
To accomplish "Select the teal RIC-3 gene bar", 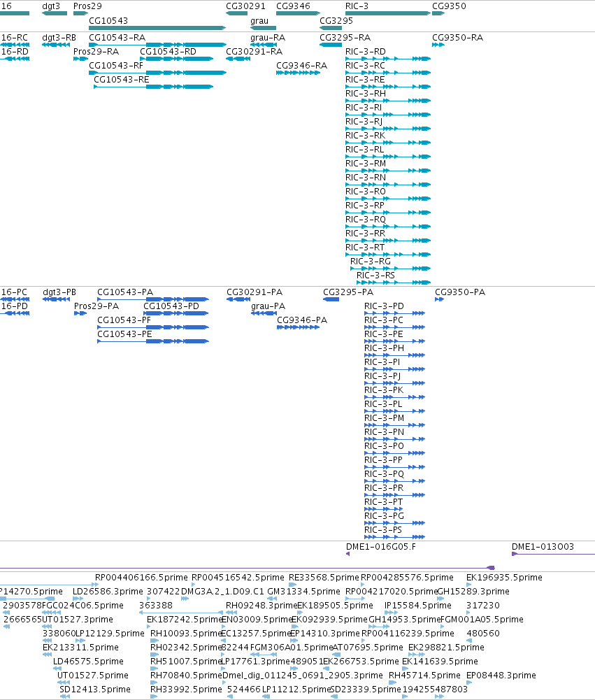I will click(388, 13).
